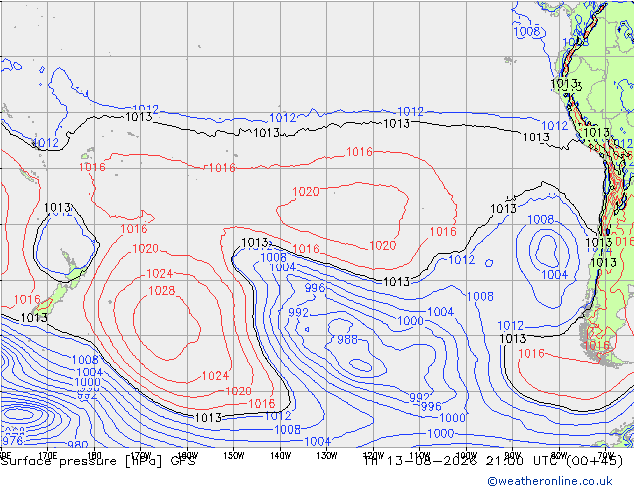Click the 1013 label over New Zealand's north
This screenshot has width=634, height=490.
(57, 208)
